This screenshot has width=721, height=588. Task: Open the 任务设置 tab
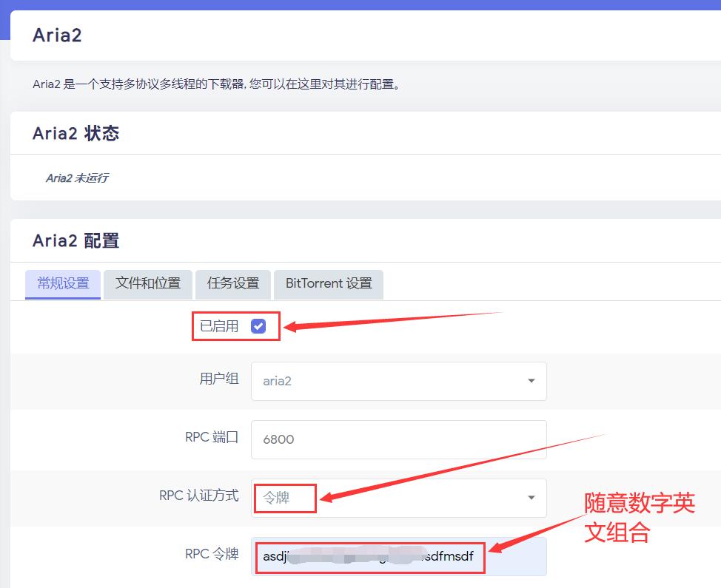pyautogui.click(x=233, y=283)
